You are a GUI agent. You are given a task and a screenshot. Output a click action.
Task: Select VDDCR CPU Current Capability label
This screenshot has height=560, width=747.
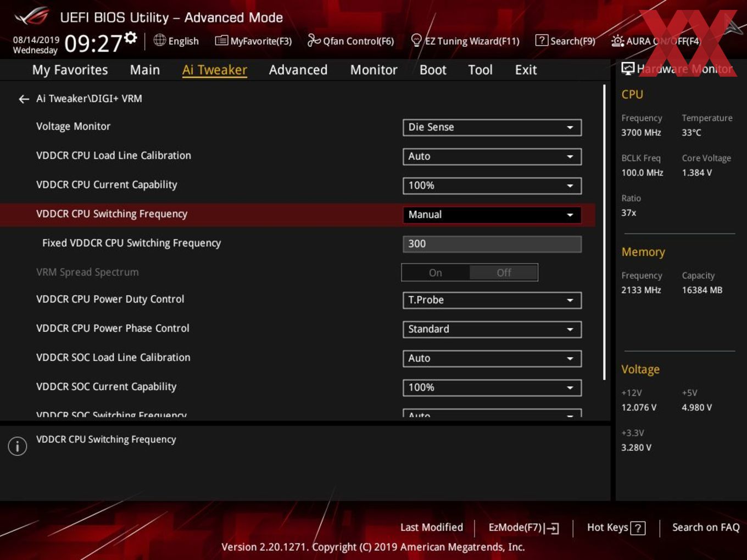tap(107, 184)
